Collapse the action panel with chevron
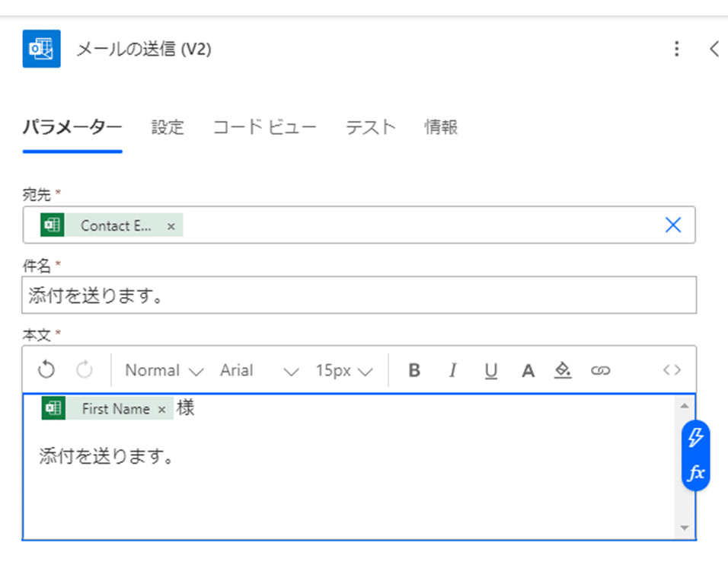 (714, 49)
